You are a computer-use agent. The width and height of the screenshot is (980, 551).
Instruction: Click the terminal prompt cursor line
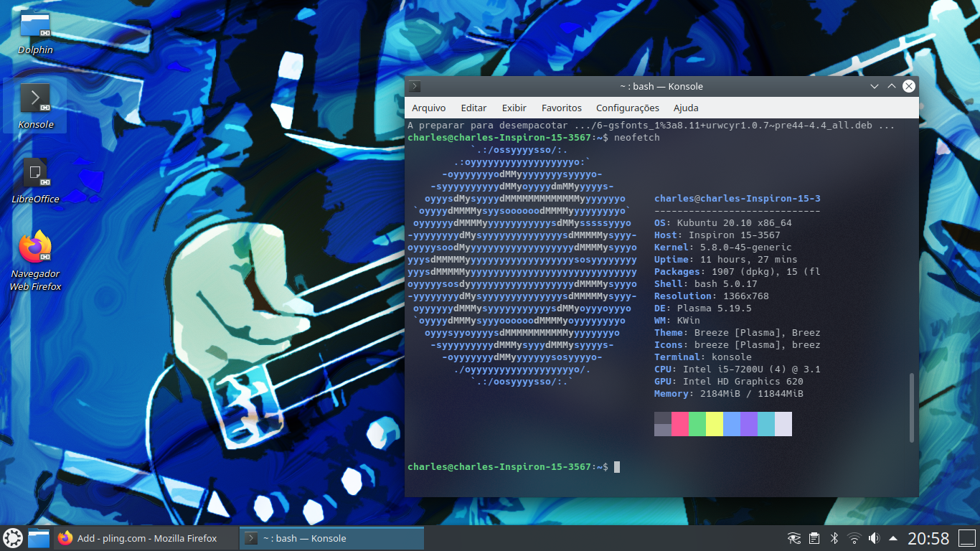513,467
